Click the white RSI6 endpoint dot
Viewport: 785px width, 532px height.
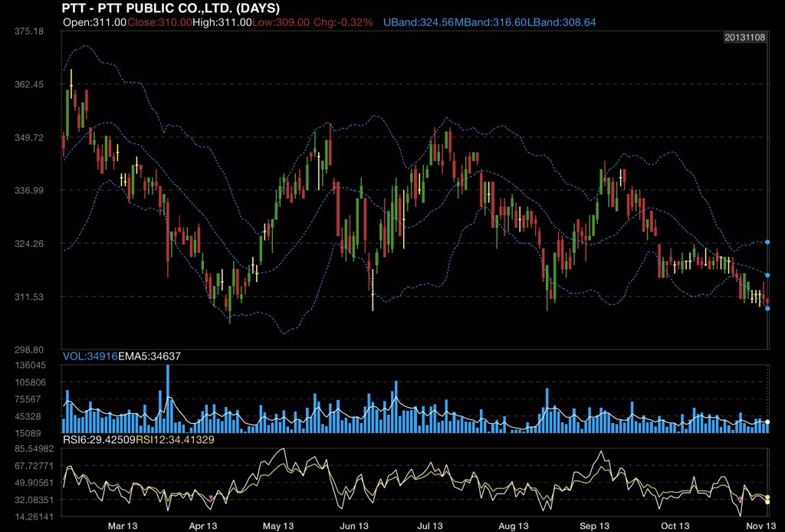click(x=767, y=502)
